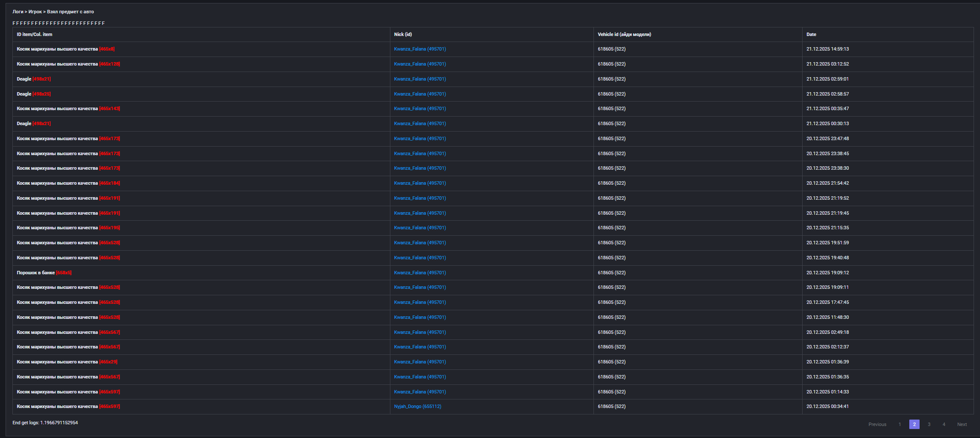Click the ID item/Col. item column header
980x438 pixels.
pyautogui.click(x=34, y=35)
